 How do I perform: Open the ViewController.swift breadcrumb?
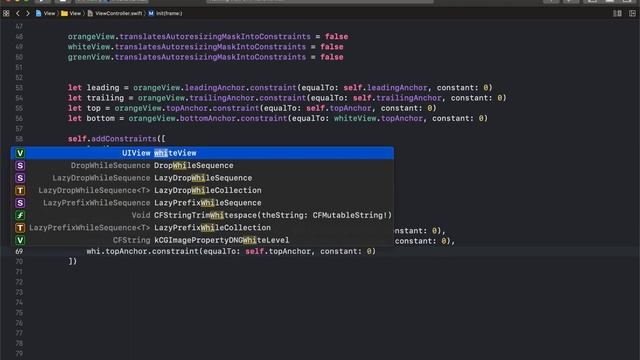coord(115,13)
